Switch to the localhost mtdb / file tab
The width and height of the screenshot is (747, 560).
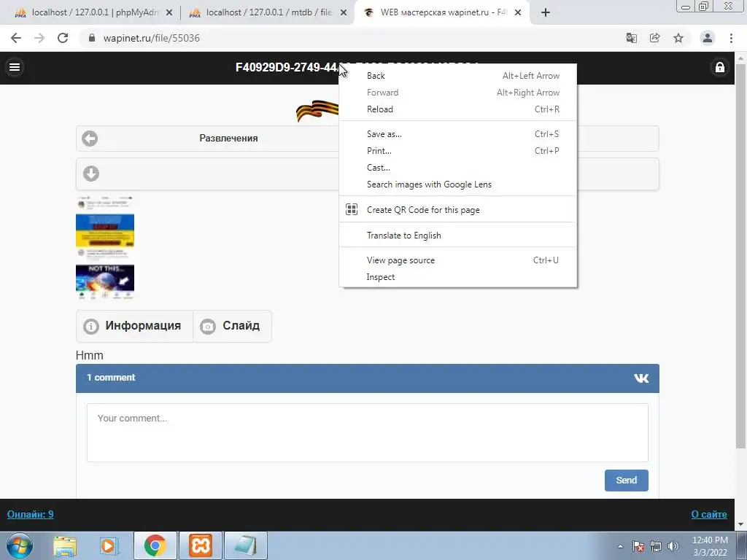tap(268, 12)
